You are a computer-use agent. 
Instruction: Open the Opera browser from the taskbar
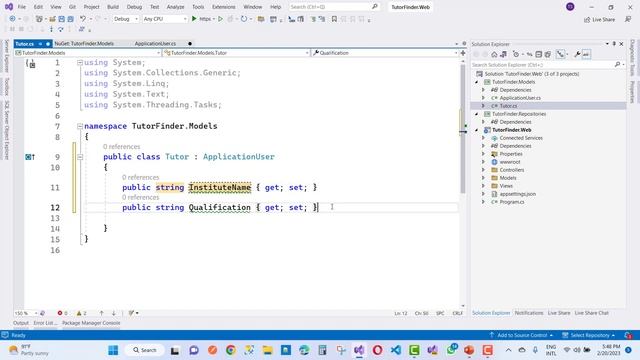pos(378,350)
